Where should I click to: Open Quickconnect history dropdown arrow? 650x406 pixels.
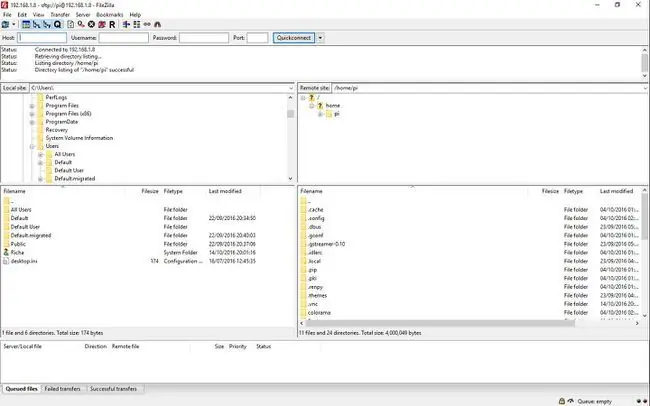tap(320, 38)
